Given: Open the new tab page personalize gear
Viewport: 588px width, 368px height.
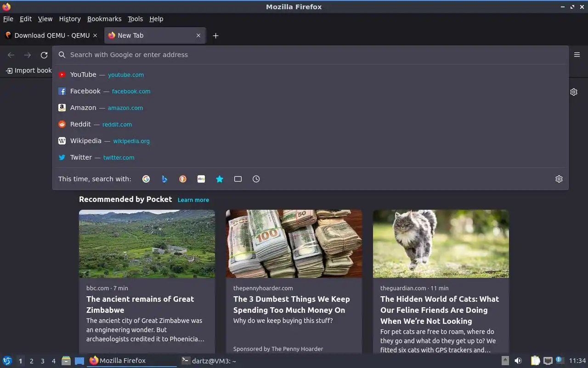Looking at the screenshot, I should (574, 92).
